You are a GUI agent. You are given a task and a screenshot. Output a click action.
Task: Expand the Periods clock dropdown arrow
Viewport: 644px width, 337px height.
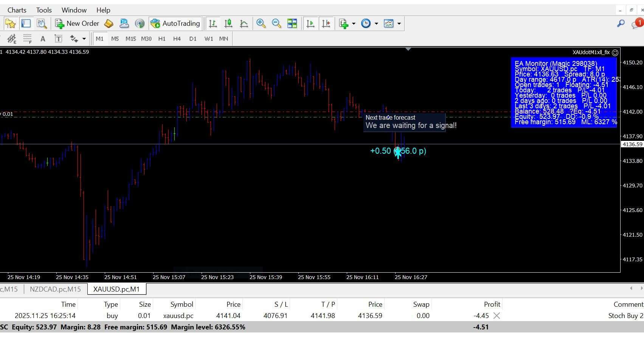(376, 23)
